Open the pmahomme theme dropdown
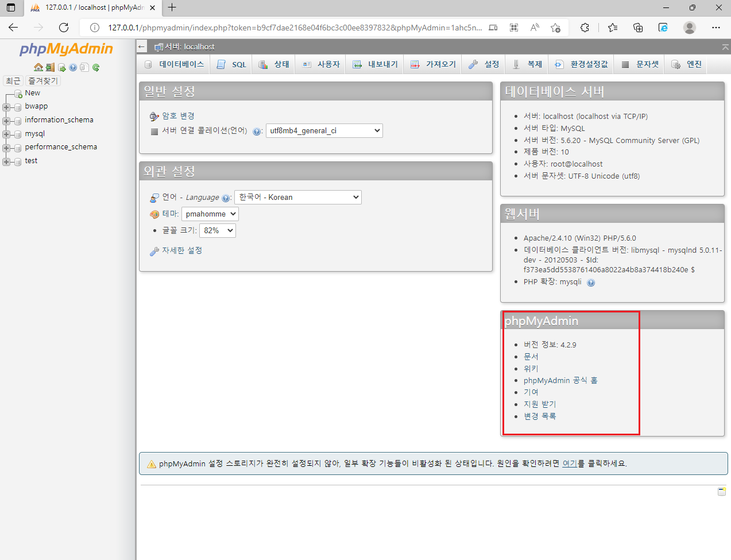Viewport: 731px width, 560px height. point(210,214)
